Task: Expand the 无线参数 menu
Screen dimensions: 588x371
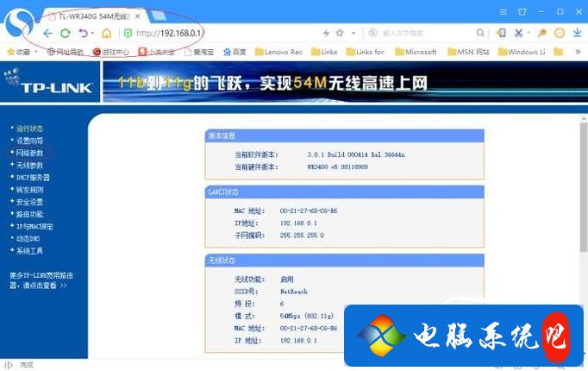Action: point(29,165)
